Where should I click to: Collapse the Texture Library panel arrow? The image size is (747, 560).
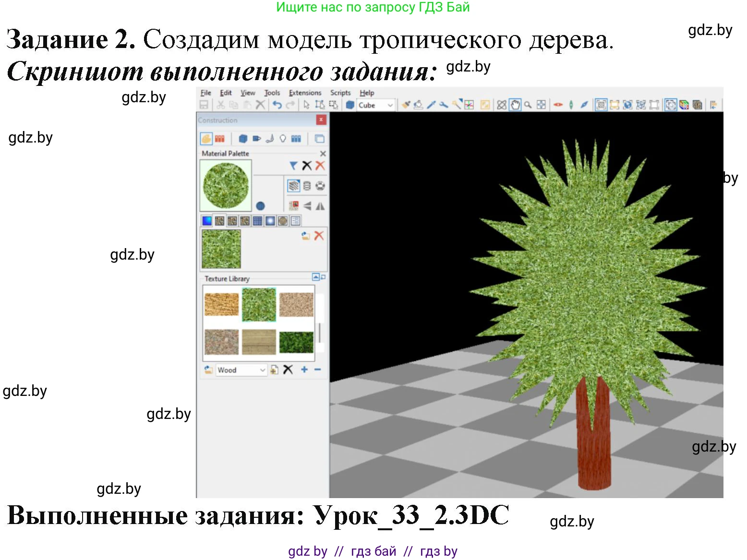(x=316, y=277)
